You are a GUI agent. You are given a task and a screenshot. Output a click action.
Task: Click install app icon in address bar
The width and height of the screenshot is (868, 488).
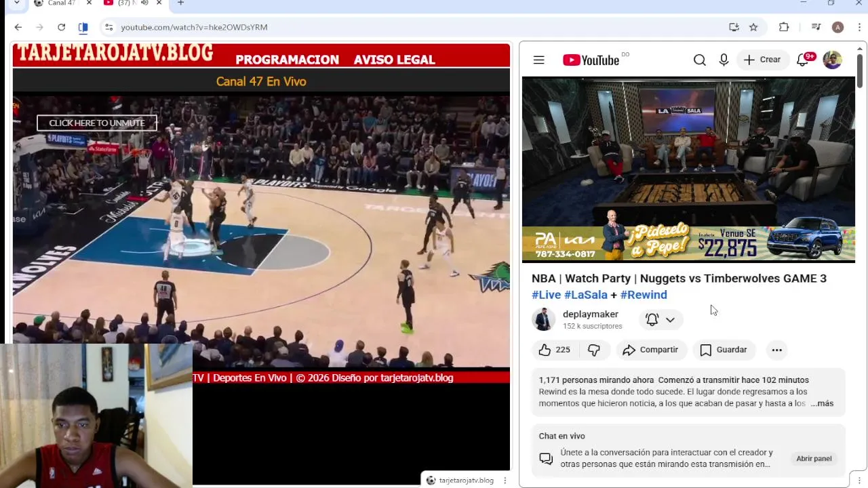click(734, 27)
